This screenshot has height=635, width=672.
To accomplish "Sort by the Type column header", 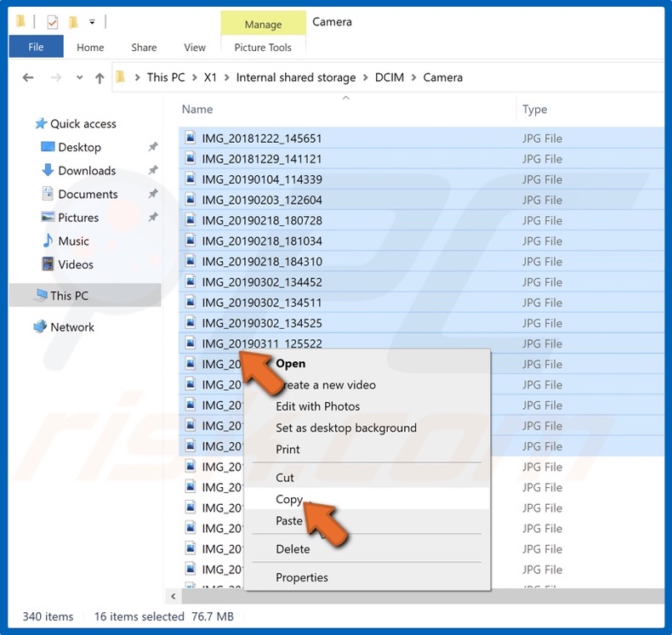I will pyautogui.click(x=534, y=109).
